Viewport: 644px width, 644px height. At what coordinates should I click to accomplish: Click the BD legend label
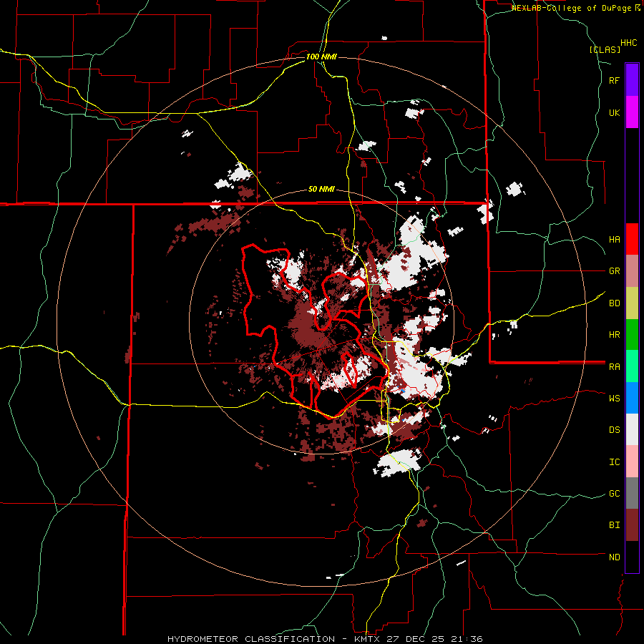coord(615,303)
